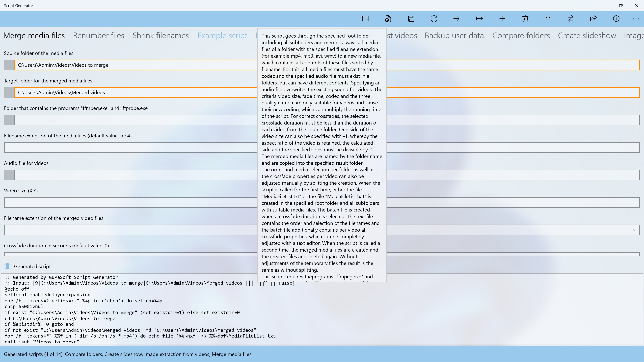Click the Video size input field
644x362 pixels.
point(130,202)
